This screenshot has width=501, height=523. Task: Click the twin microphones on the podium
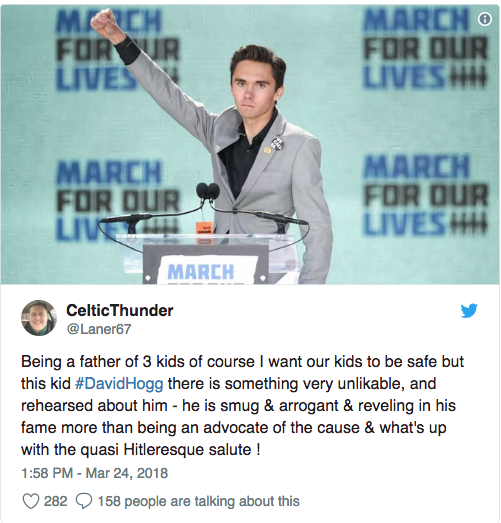pyautogui.click(x=208, y=191)
